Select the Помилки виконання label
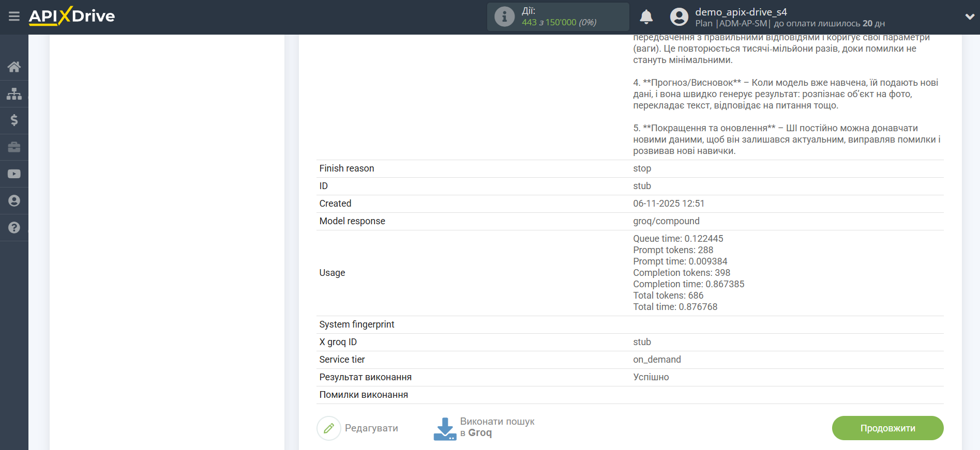The width and height of the screenshot is (980, 450). pos(364,395)
